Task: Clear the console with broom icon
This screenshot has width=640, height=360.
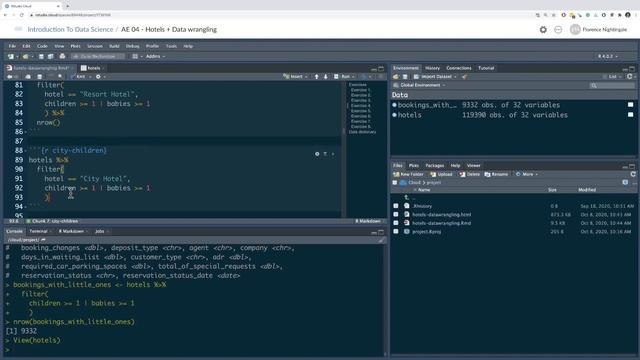Action: pyautogui.click(x=381, y=240)
